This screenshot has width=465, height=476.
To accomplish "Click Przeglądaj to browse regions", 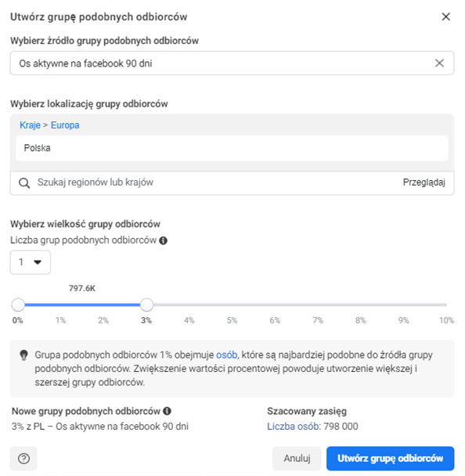I will (x=424, y=182).
